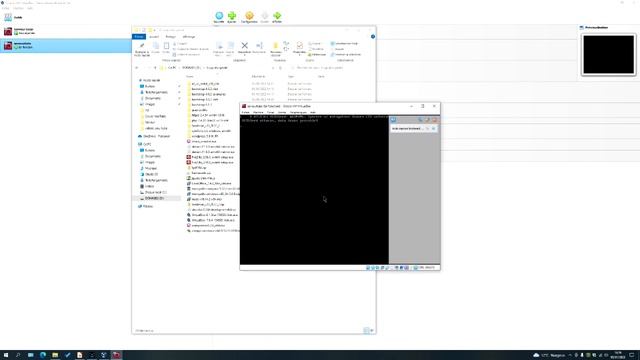Switch to Partage tab in Explorer
640x360 pixels.
click(170, 37)
